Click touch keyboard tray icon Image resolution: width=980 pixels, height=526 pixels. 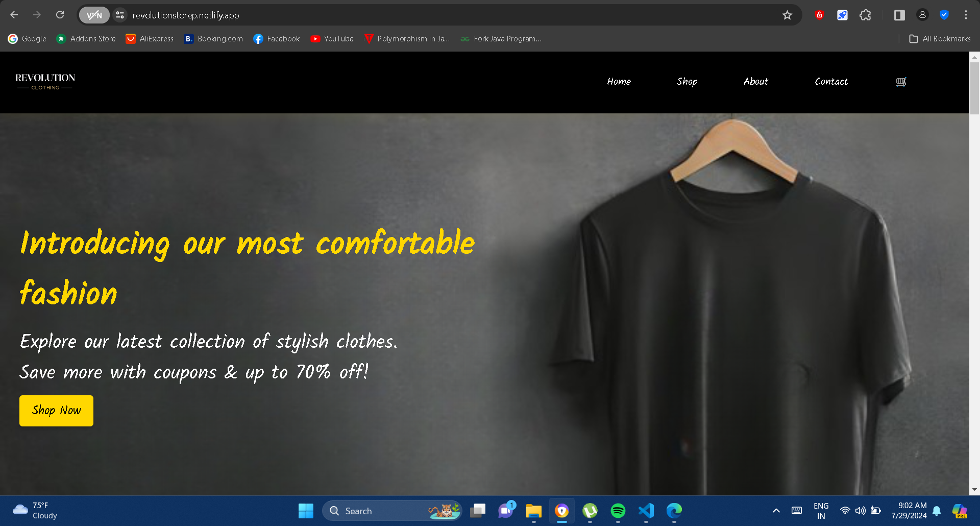796,511
